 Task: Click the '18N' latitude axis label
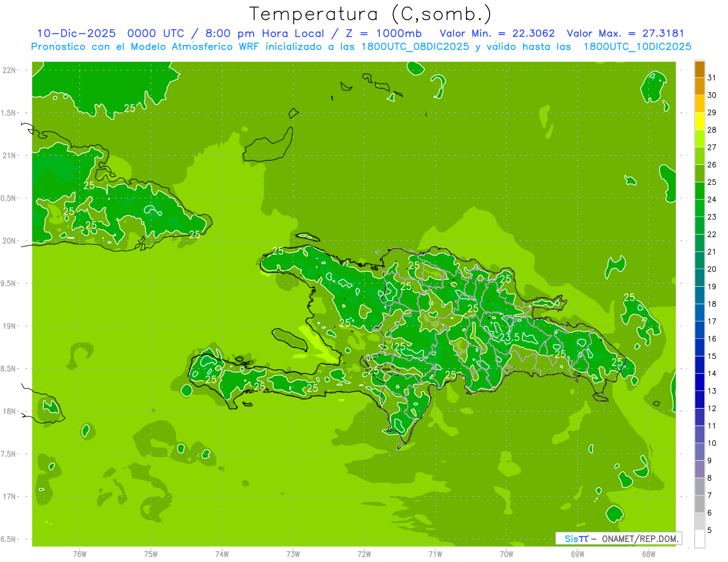tap(9, 411)
